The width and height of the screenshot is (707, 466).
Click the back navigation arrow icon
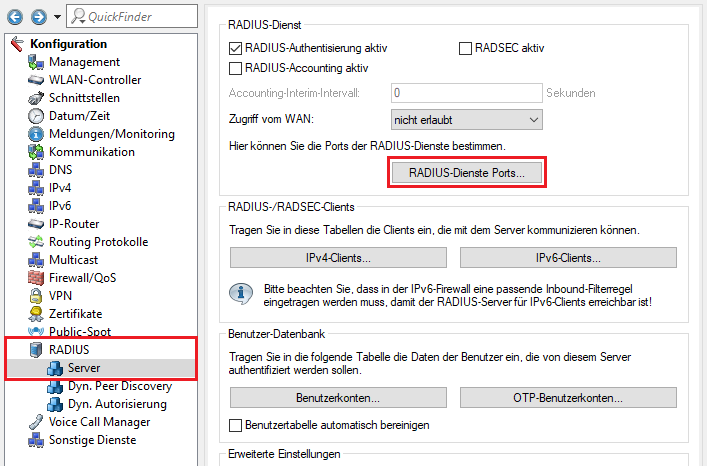click(15, 17)
